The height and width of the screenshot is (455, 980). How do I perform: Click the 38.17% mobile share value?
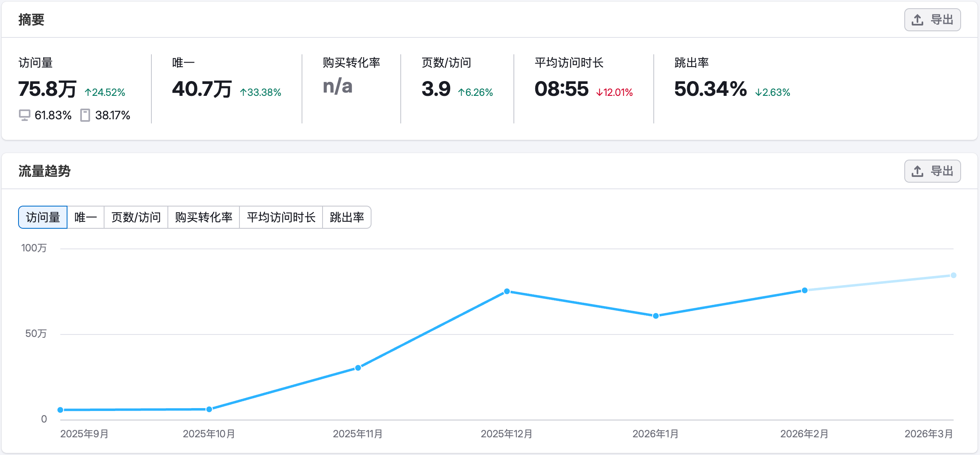coord(113,115)
